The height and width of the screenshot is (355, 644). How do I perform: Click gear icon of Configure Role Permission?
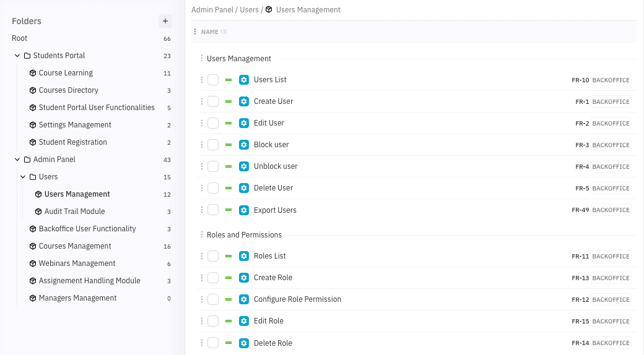pyautogui.click(x=244, y=299)
